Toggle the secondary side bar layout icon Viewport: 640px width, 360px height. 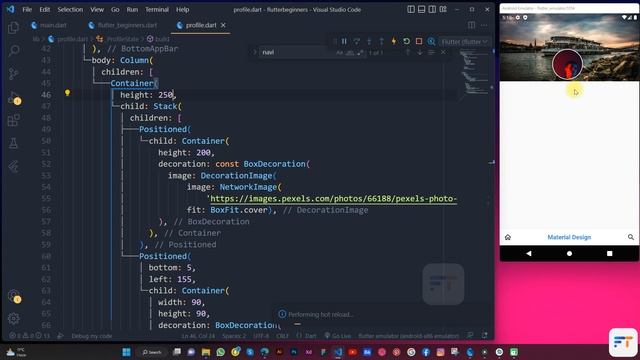pos(432,9)
